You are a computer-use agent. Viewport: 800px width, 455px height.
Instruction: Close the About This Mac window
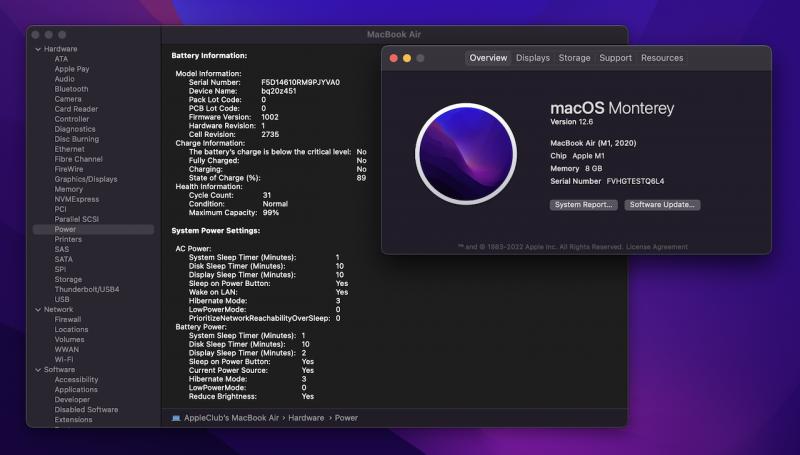click(x=393, y=58)
